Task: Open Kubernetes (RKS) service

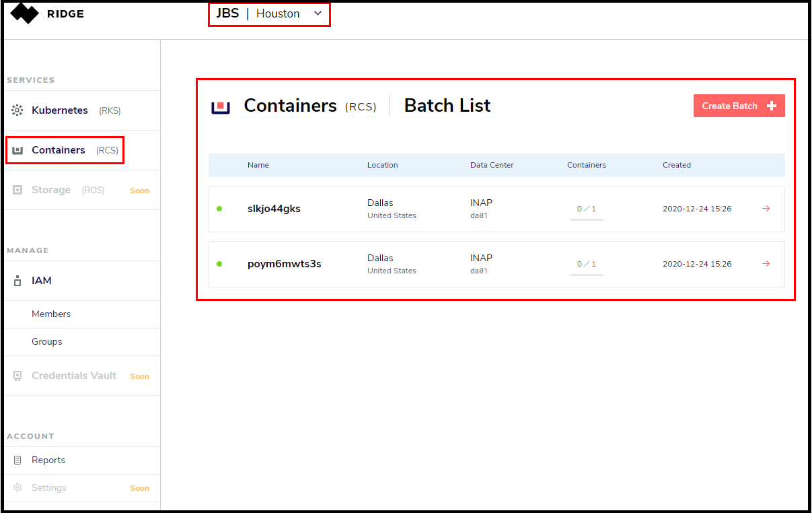Action: point(82,110)
